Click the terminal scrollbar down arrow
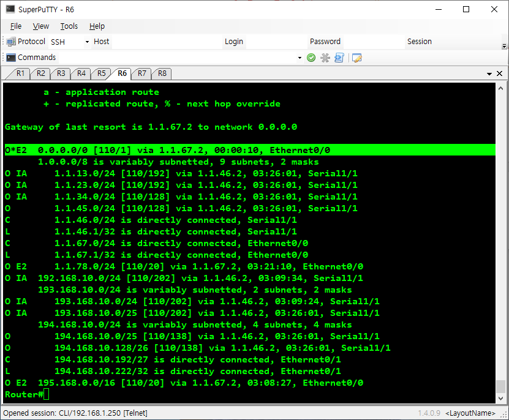The height and width of the screenshot is (420, 509). [500, 398]
